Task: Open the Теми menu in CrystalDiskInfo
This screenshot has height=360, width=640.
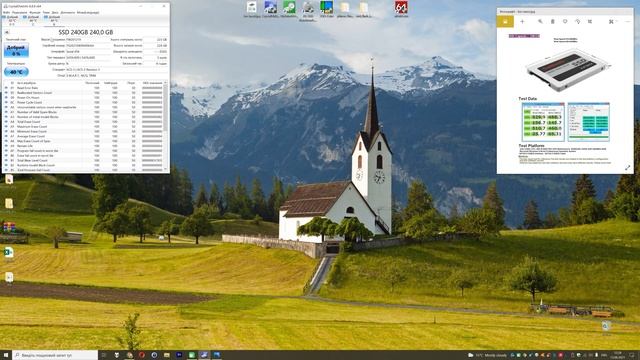Action: point(46,13)
